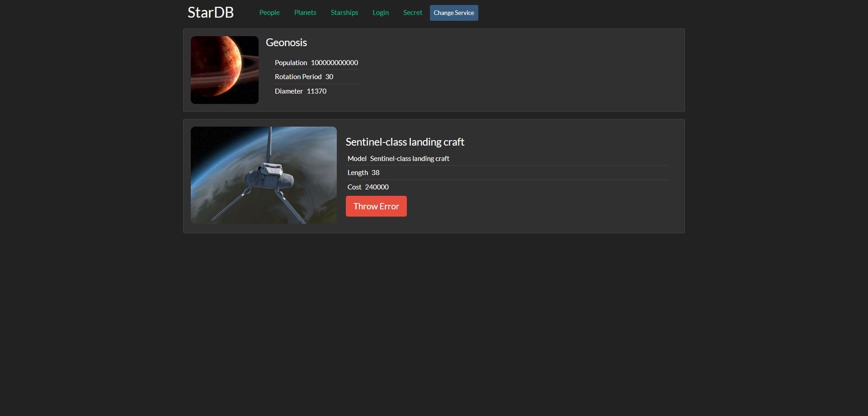
Task: Click the Sentinel-class landing craft picture
Action: point(264,175)
